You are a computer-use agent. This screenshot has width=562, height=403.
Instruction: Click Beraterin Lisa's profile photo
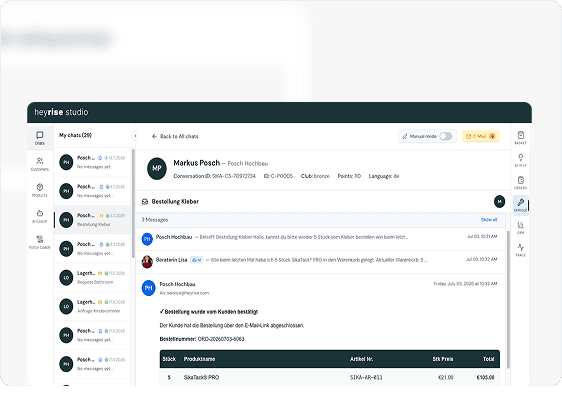pyautogui.click(x=147, y=262)
